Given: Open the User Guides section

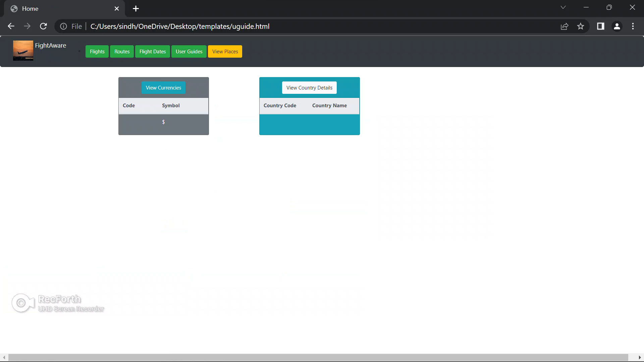Looking at the screenshot, I should click(x=189, y=51).
